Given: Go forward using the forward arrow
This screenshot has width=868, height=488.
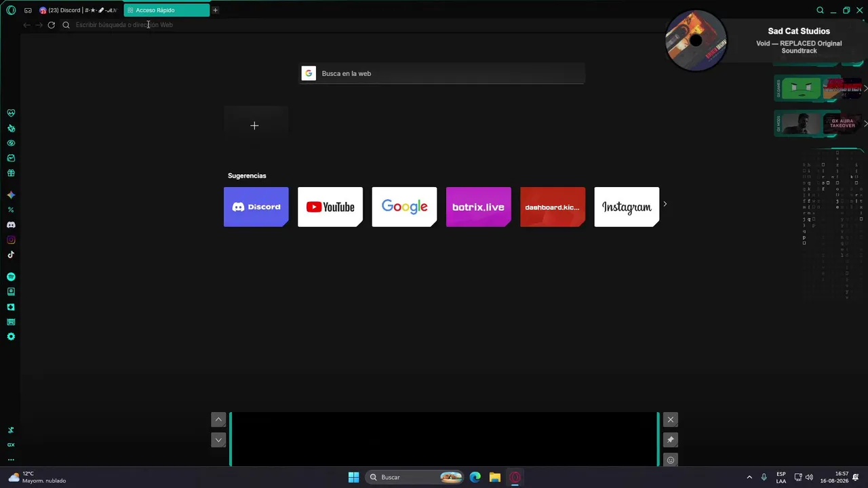Looking at the screenshot, I should pyautogui.click(x=39, y=25).
